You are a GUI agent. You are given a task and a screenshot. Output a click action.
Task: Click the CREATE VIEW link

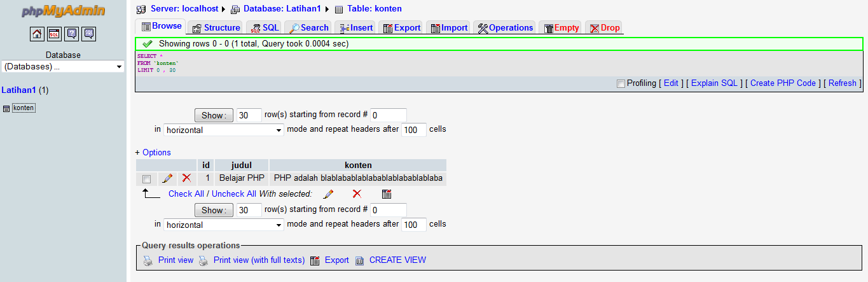click(x=397, y=260)
